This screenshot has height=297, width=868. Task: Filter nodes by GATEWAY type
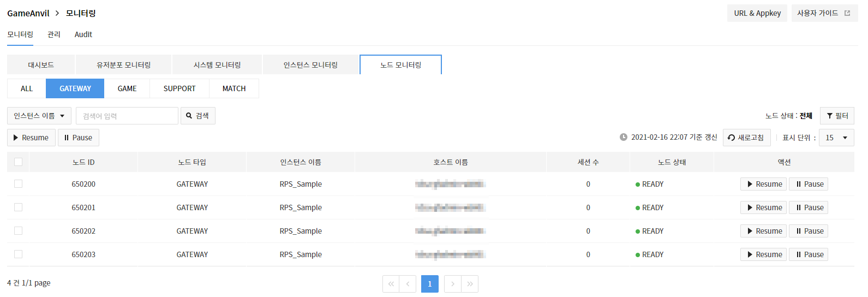point(75,88)
